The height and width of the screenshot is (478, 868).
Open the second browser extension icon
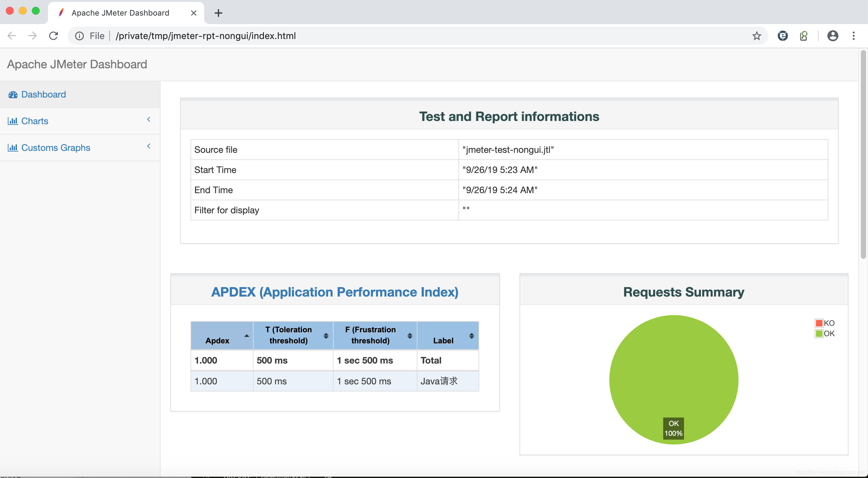point(804,36)
